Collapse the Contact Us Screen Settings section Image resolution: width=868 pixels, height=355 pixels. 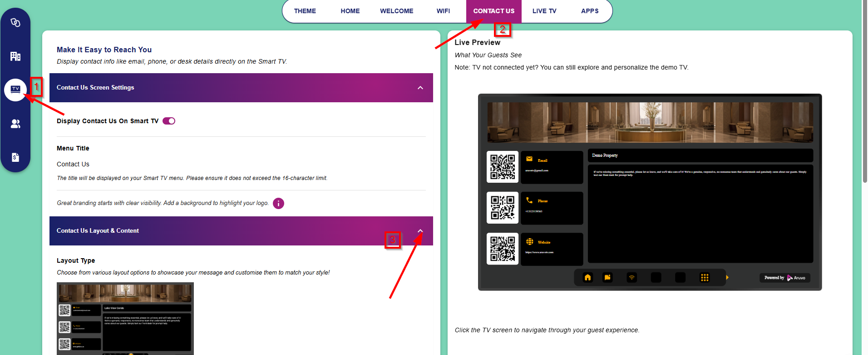[x=420, y=88]
